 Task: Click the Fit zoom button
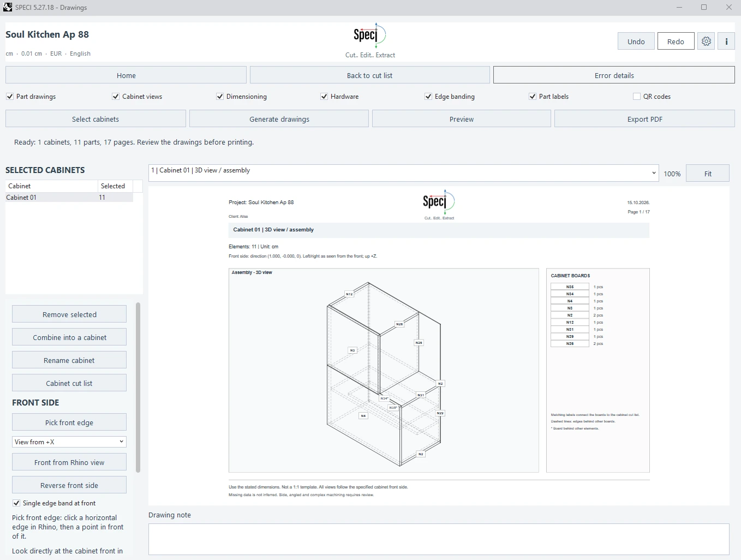click(x=708, y=174)
